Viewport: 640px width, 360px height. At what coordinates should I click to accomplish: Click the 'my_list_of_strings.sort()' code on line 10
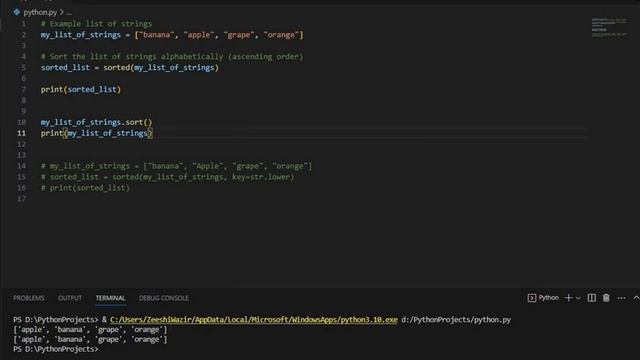click(96, 122)
